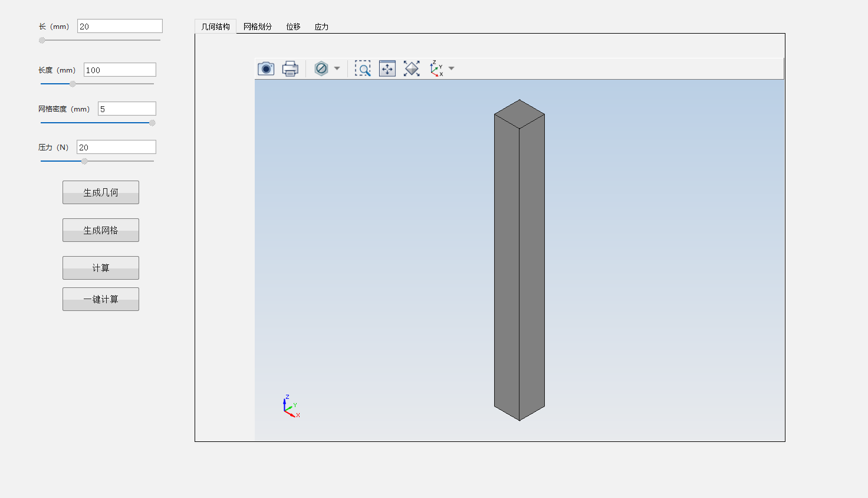The width and height of the screenshot is (868, 498).
Task: Click the XYZ view orientation icon
Action: (x=436, y=68)
